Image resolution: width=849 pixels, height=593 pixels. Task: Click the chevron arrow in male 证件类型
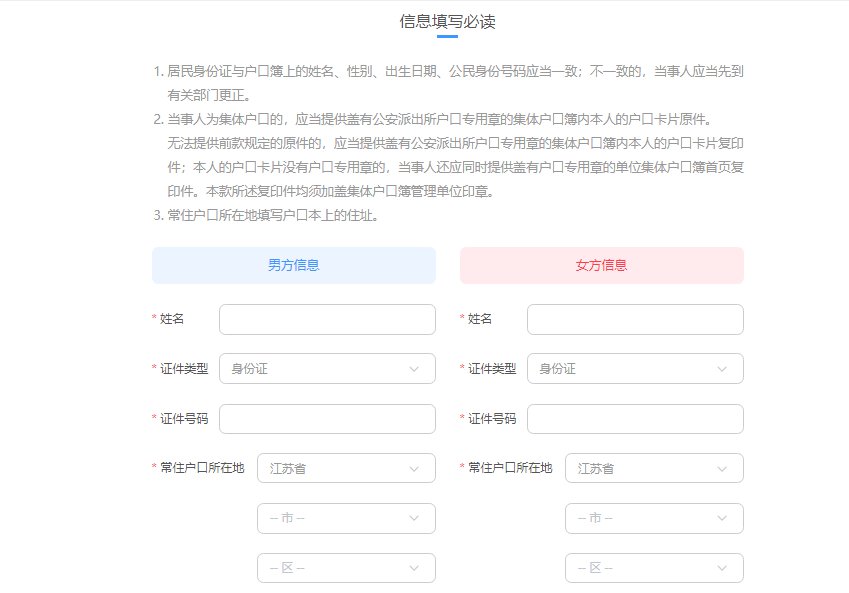click(x=415, y=369)
